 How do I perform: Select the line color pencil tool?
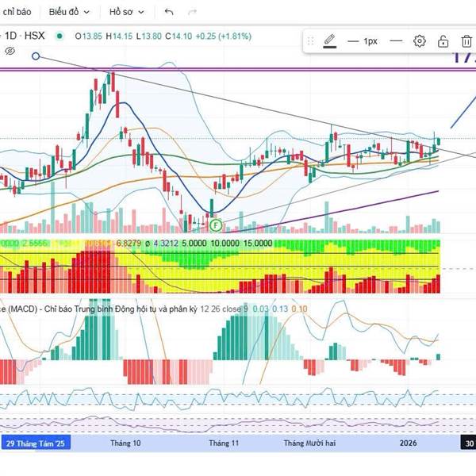coord(330,41)
